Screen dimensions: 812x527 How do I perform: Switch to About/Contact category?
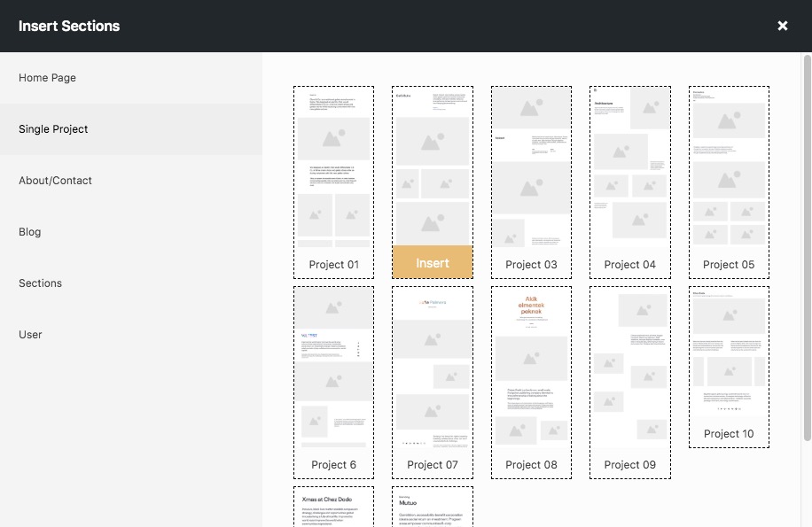(131, 181)
